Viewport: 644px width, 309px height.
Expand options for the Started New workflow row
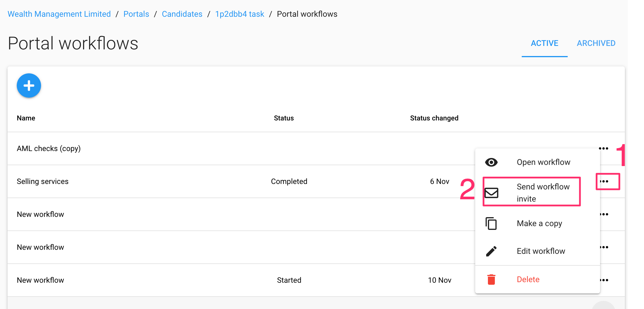(x=604, y=280)
